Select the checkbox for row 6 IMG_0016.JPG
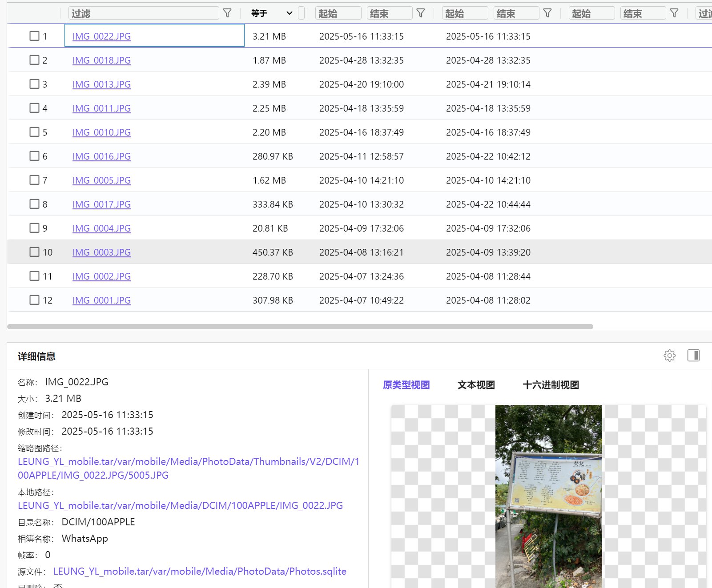Image resolution: width=712 pixels, height=588 pixels. click(x=34, y=156)
